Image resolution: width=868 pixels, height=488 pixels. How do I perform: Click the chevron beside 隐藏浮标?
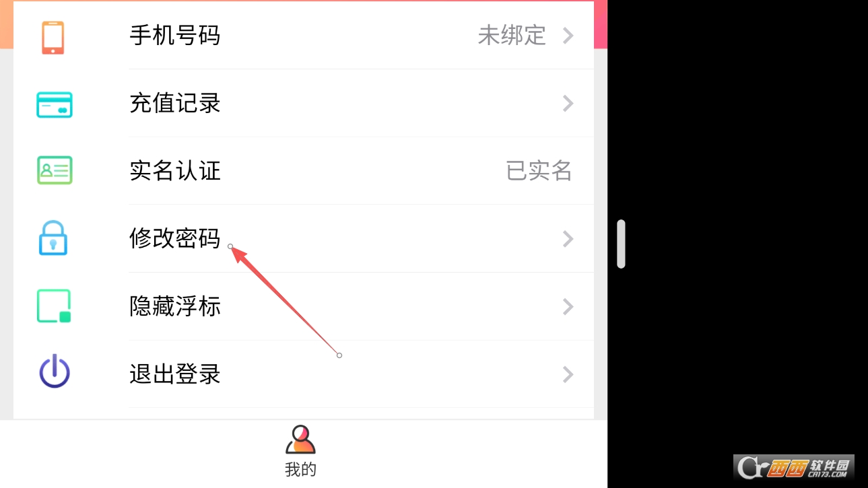coord(568,307)
